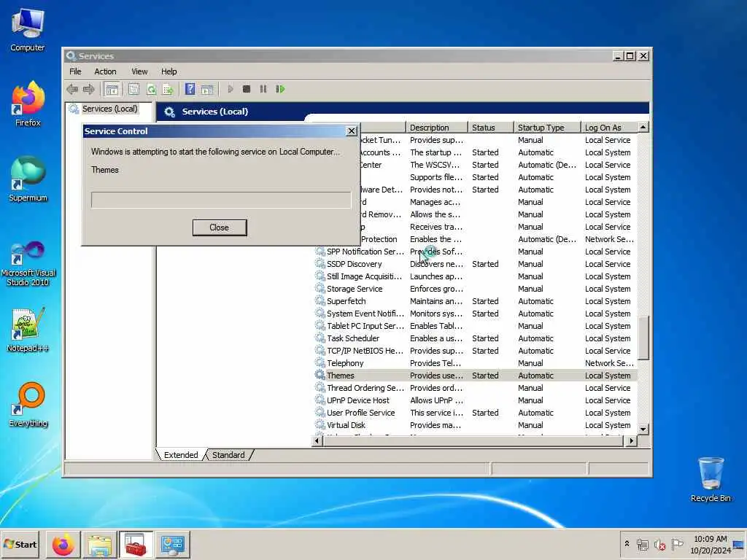Viewport: 747px width, 560px height.
Task: Select Still Image Acquisition service row
Action: point(475,276)
